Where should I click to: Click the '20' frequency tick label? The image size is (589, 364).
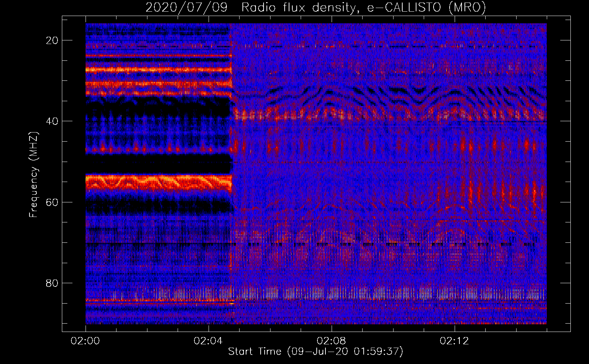(x=52, y=40)
